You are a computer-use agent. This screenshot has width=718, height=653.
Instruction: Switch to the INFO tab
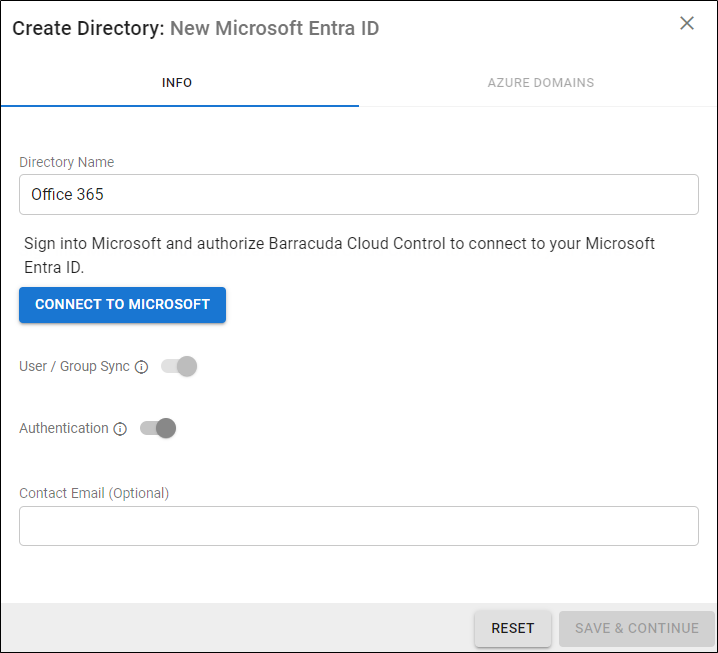pos(177,83)
